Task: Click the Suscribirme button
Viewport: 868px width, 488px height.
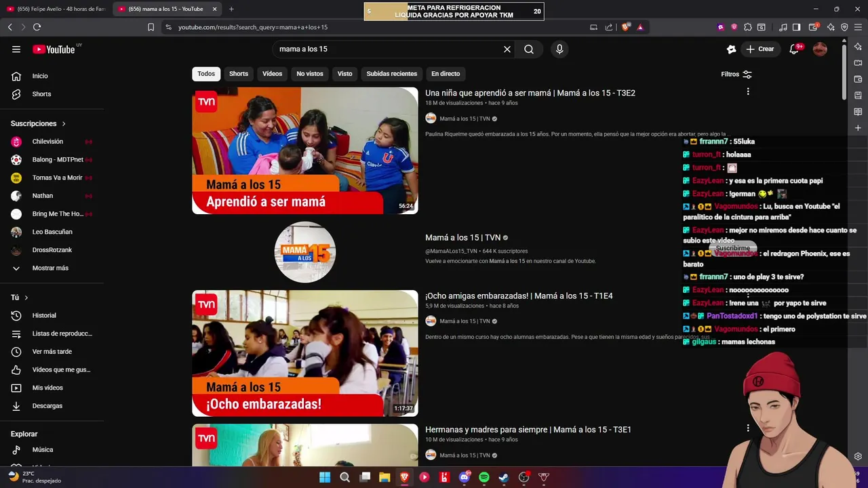Action: (x=733, y=248)
